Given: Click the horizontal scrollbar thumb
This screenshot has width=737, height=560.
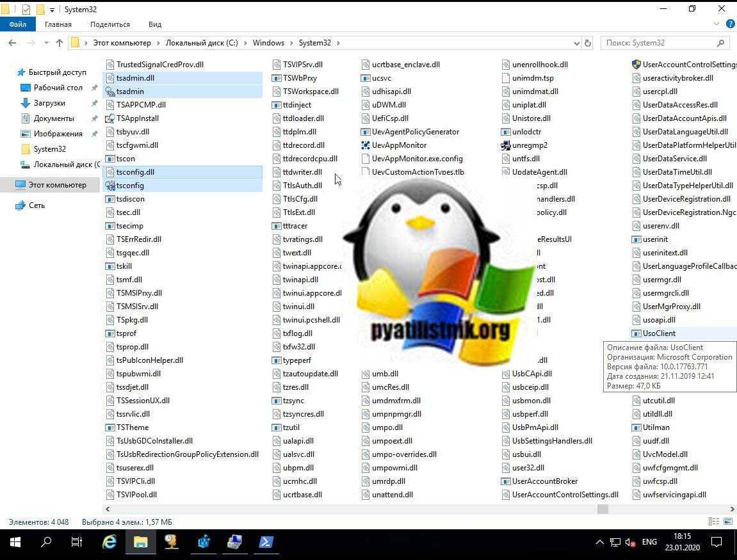Looking at the screenshot, I should click(x=602, y=509).
